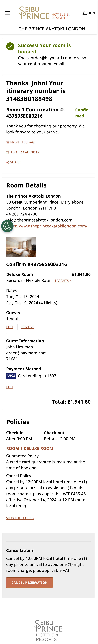The width and height of the screenshot is (98, 644).
Task: Click the Share link
Action: point(15,162)
